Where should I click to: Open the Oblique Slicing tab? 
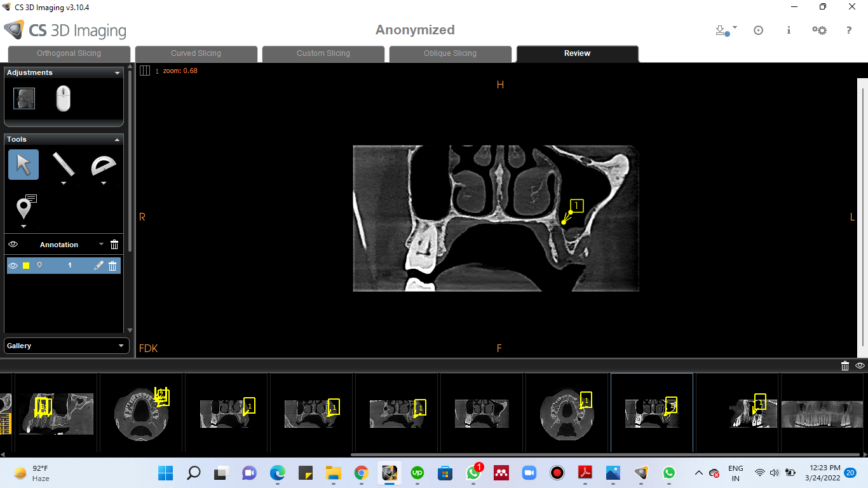(450, 53)
